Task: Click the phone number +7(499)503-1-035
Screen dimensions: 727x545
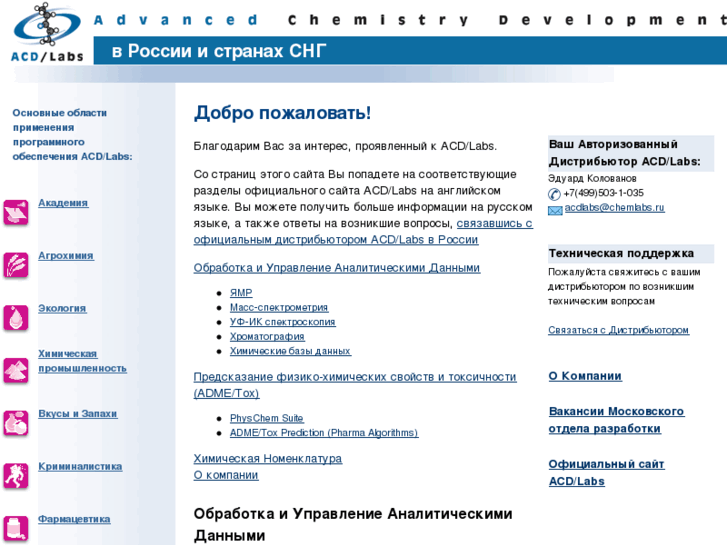Action: pos(603,193)
